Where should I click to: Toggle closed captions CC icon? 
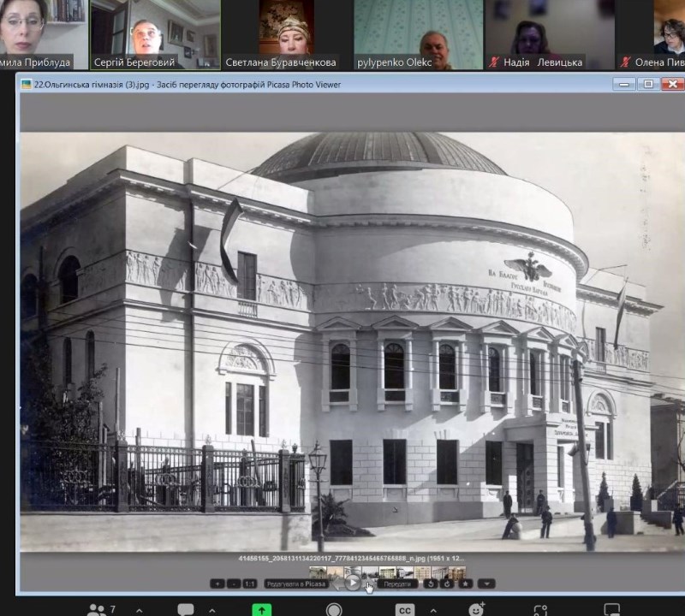[x=405, y=610]
